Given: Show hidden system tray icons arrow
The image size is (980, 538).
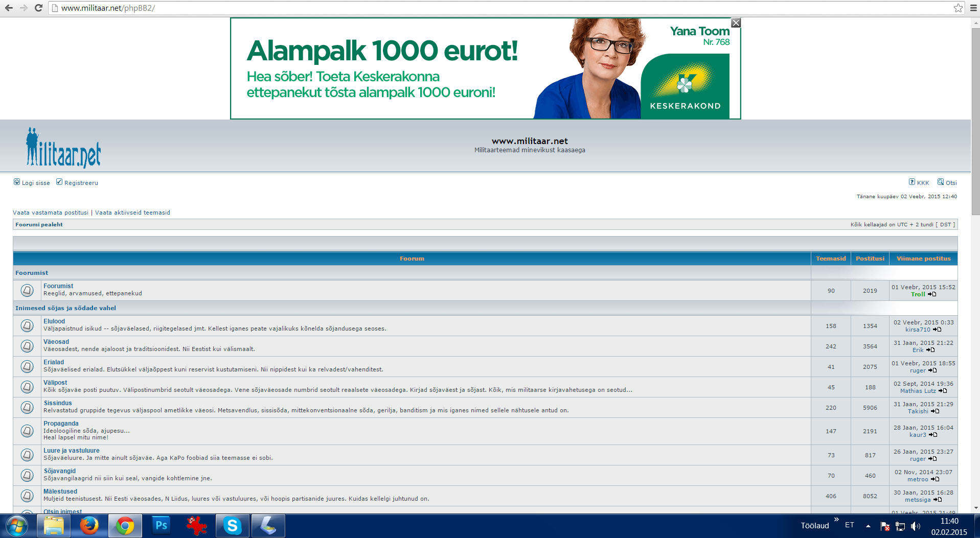Looking at the screenshot, I should point(868,526).
